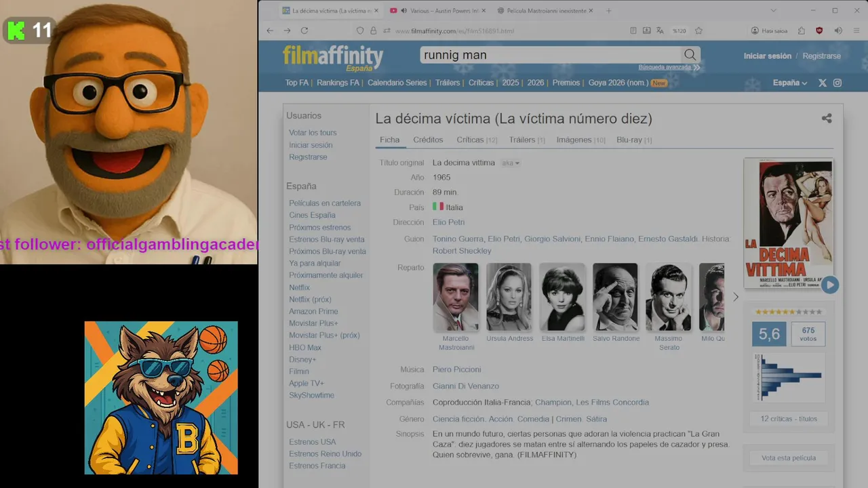This screenshot has height=488, width=868.
Task: Open Elsa Martinelli cast photo
Action: (x=562, y=297)
